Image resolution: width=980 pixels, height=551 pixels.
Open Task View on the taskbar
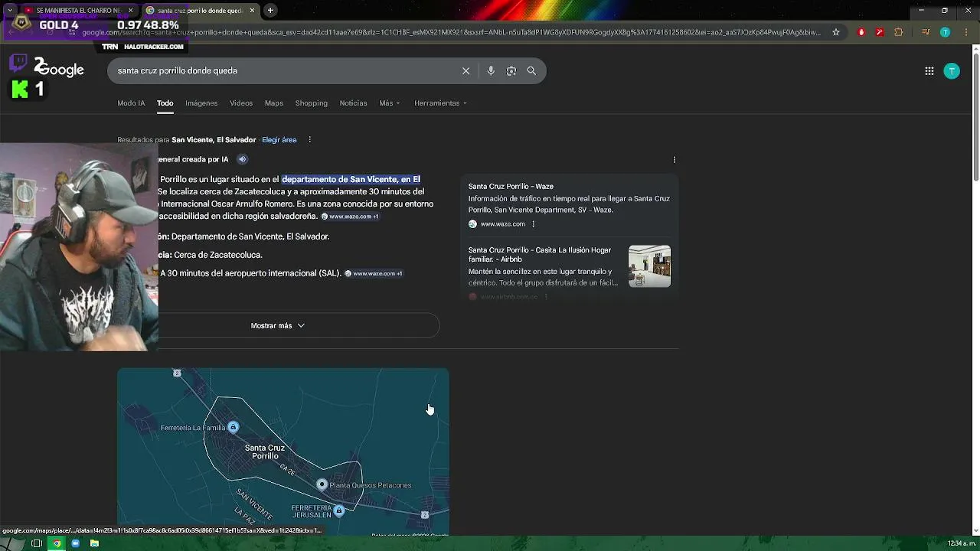[36, 543]
